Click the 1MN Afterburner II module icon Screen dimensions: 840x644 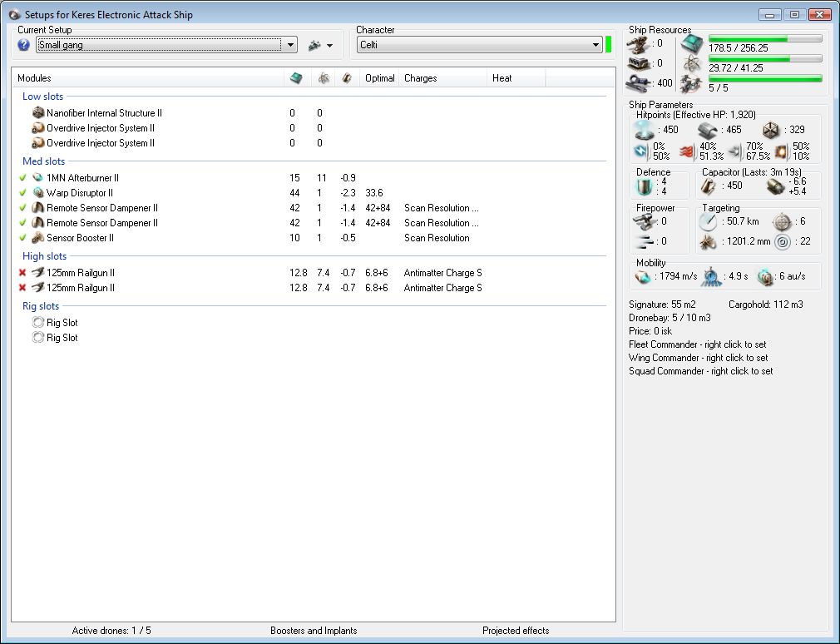[38, 177]
